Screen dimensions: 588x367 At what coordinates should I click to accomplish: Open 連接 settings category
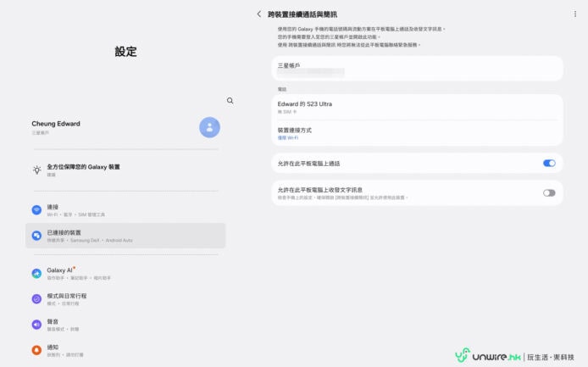pos(125,210)
